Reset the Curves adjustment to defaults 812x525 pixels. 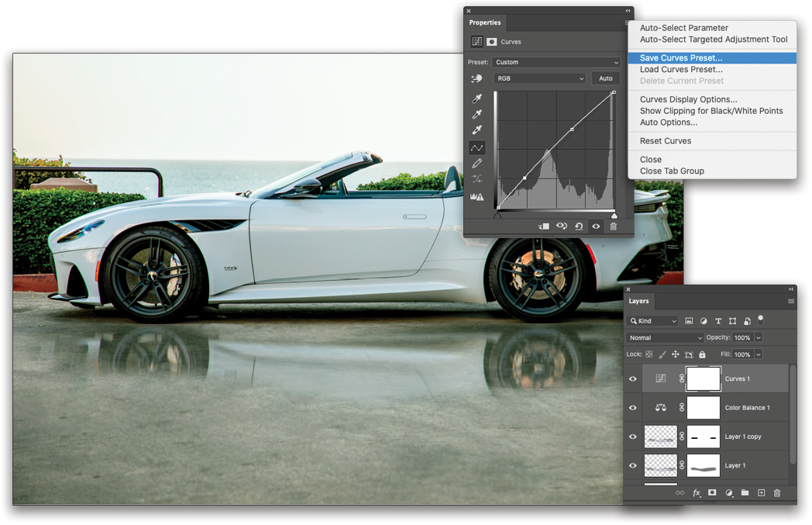click(578, 226)
